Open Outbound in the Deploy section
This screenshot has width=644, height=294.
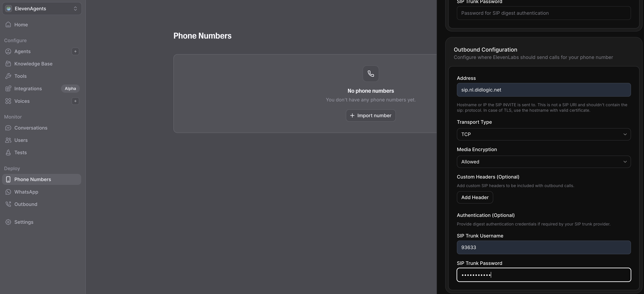pyautogui.click(x=26, y=204)
